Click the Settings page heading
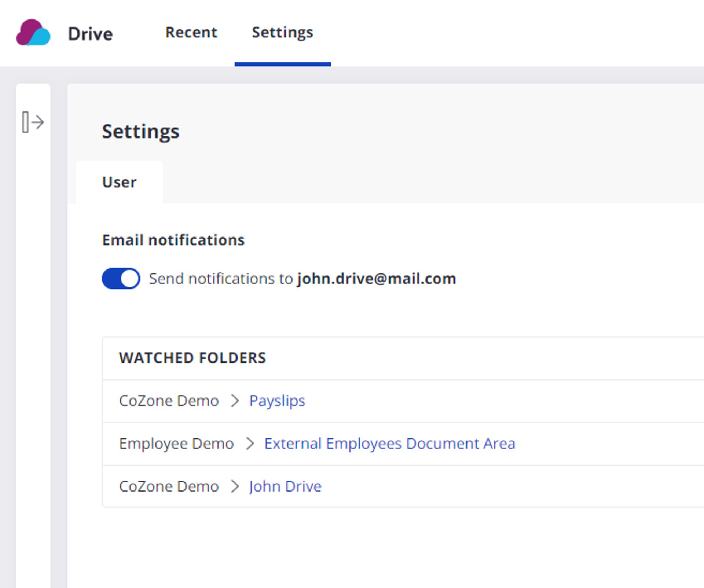Viewport: 704px width, 588px height. point(141,131)
